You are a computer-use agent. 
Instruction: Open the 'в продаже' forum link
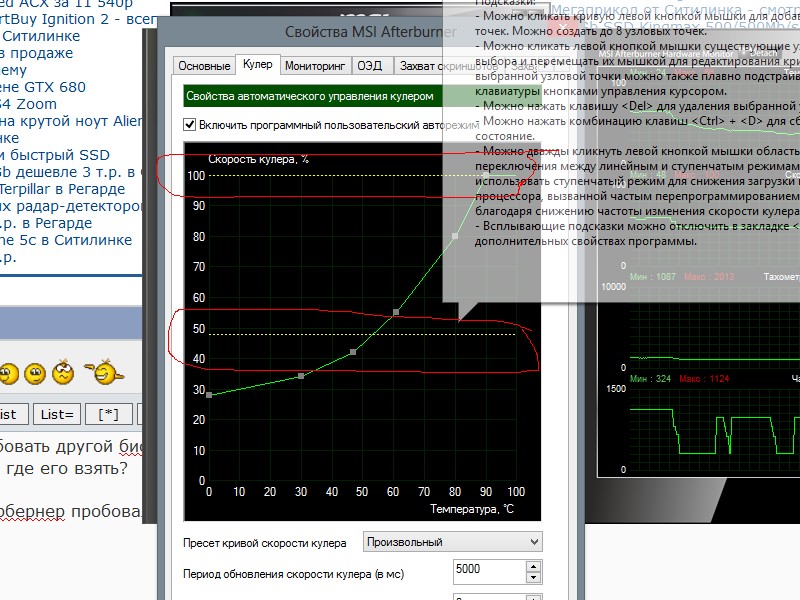(x=37, y=53)
